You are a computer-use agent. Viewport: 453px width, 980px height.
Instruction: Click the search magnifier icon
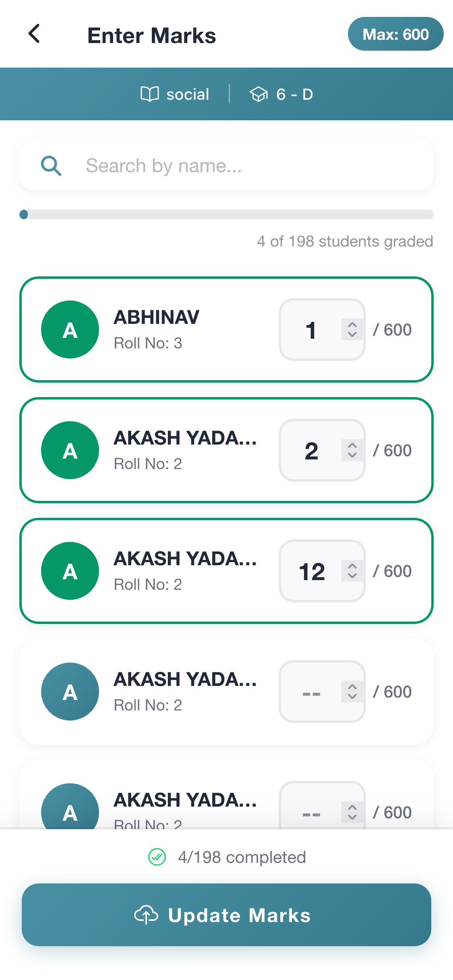tap(51, 166)
